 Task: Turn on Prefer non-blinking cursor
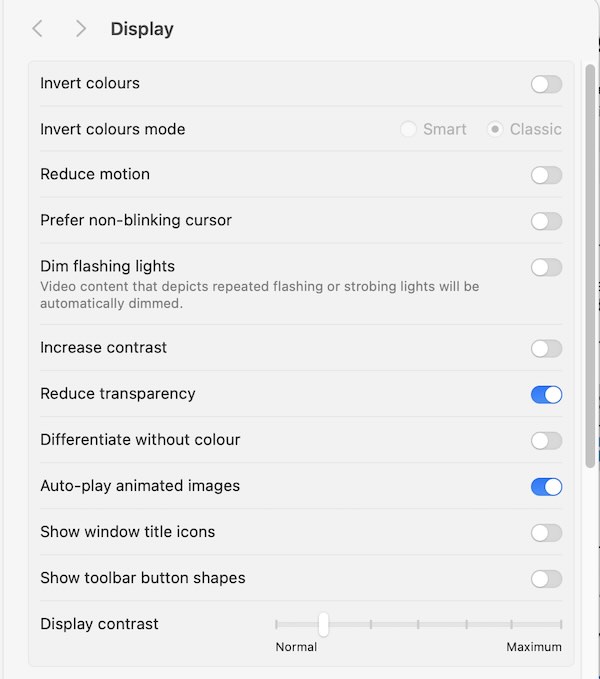(x=546, y=221)
